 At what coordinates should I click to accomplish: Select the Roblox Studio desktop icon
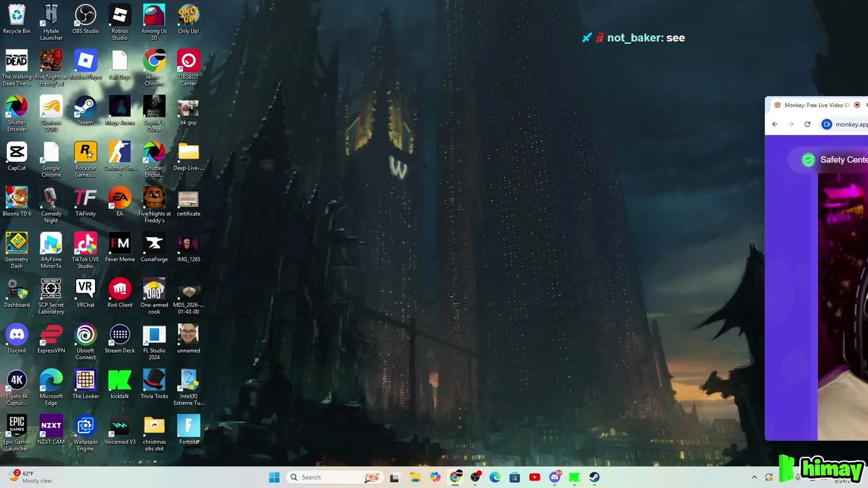pos(120,22)
